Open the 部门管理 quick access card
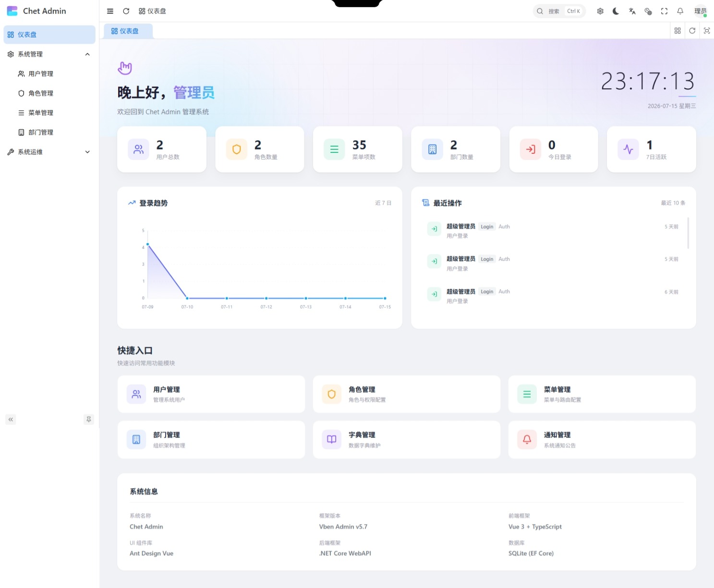This screenshot has height=588, width=714. coord(211,440)
